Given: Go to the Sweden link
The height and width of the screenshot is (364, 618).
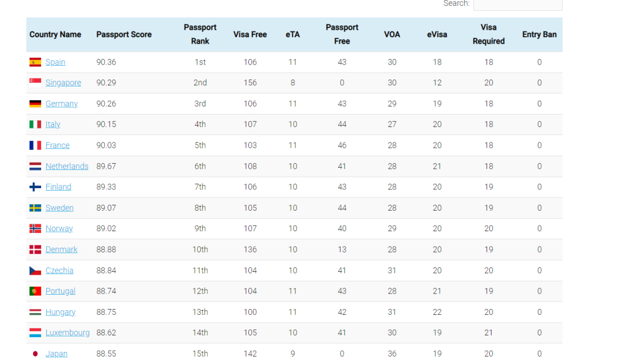Looking at the screenshot, I should click(60, 208).
